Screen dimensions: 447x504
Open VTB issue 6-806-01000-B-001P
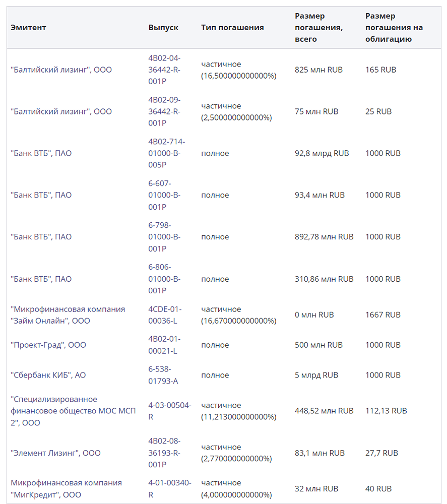coord(164,279)
